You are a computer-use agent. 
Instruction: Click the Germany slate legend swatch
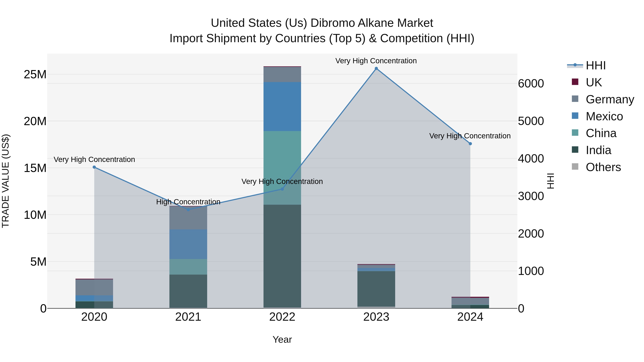click(575, 99)
